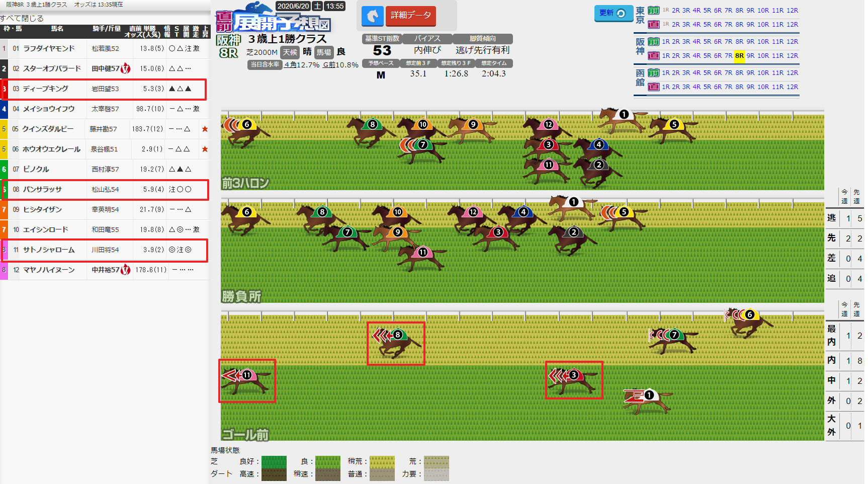Click horse 5 in the 前3ハロン panel
The image size is (868, 484).
673,129
